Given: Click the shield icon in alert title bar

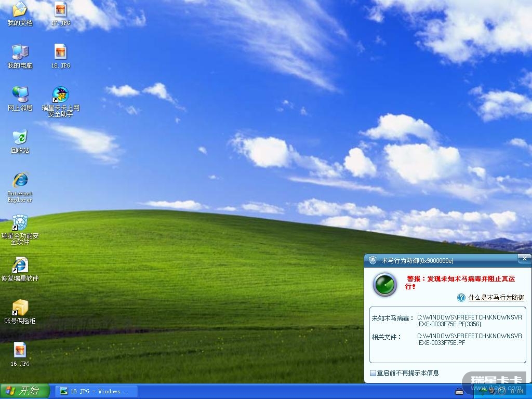Looking at the screenshot, I should 373,260.
